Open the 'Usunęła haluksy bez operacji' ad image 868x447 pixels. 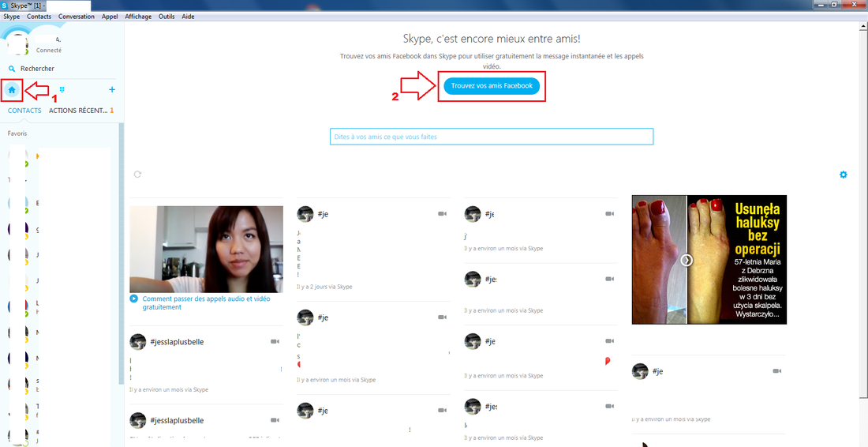click(709, 259)
